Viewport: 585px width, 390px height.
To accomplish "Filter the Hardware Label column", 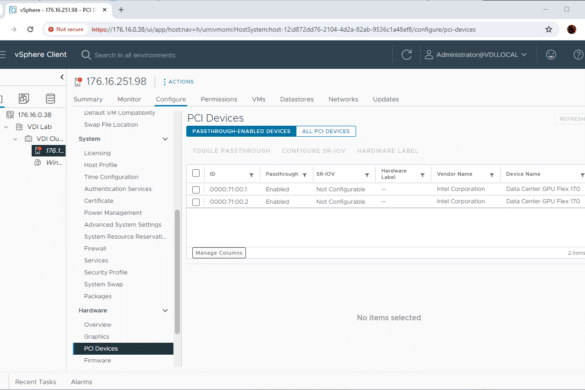I will click(422, 175).
